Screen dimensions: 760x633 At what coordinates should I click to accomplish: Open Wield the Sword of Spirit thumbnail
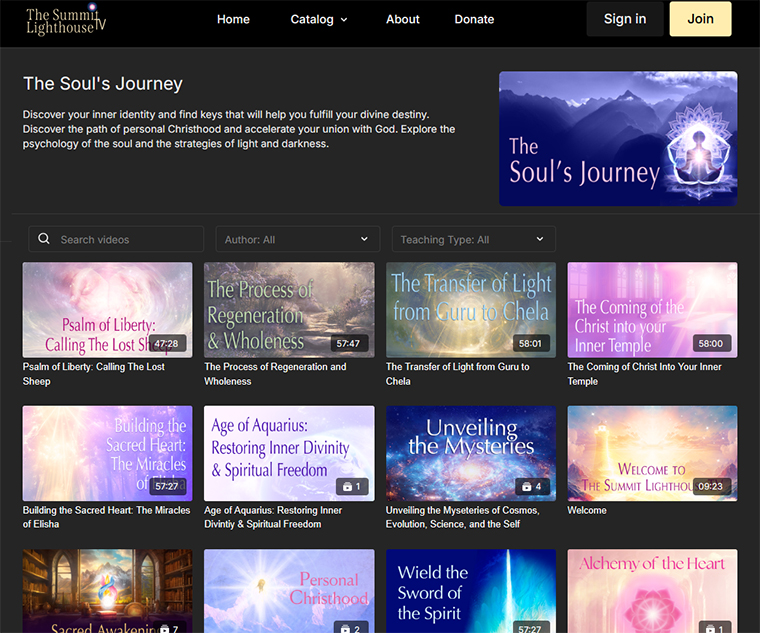[471, 591]
